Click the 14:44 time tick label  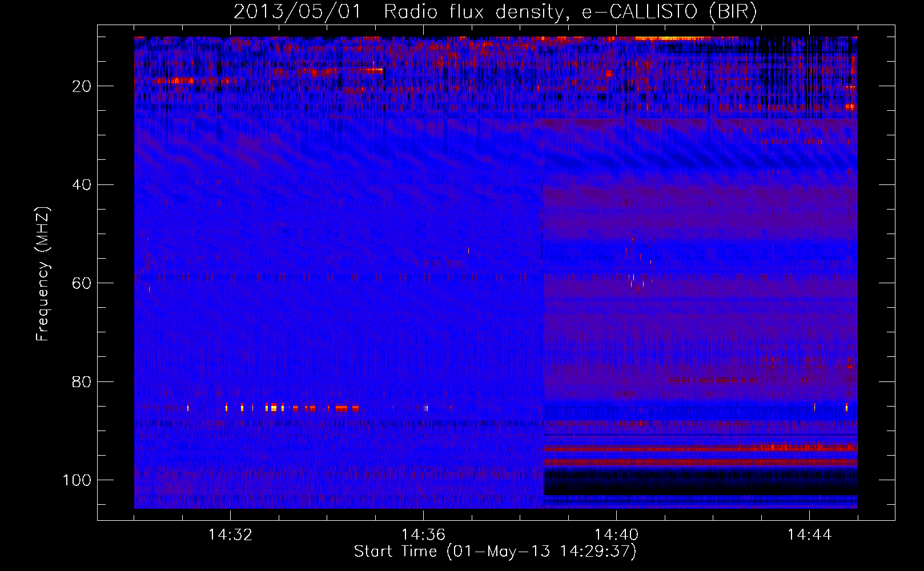pyautogui.click(x=809, y=535)
